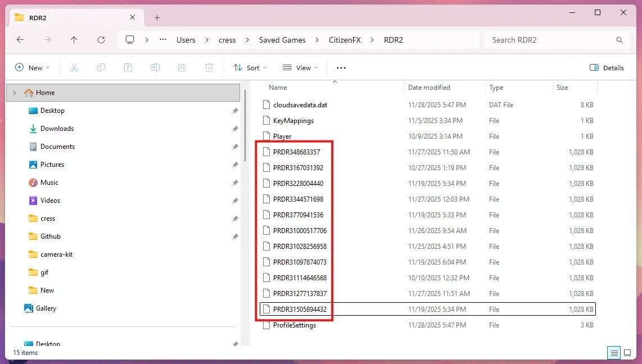The height and width of the screenshot is (364, 642).
Task: Open the search magnifier in the Search RDR2 box
Action: coord(619,40)
